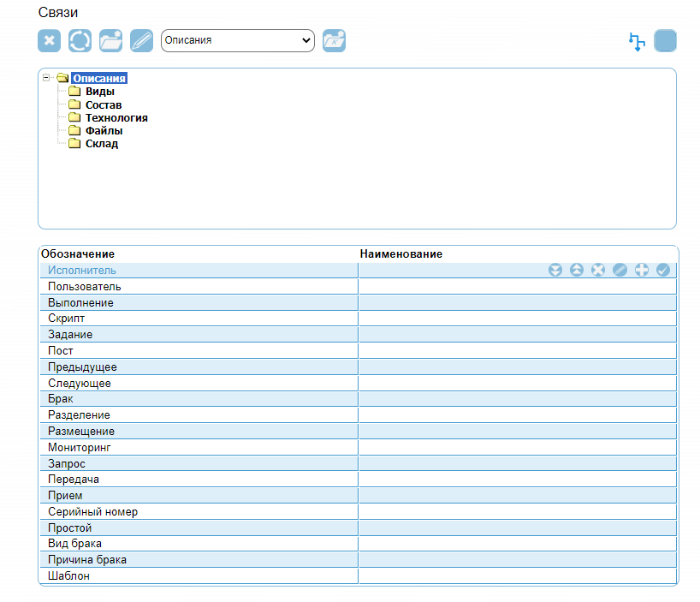
Task: Click the branching hierarchy arrow icon
Action: [636, 41]
